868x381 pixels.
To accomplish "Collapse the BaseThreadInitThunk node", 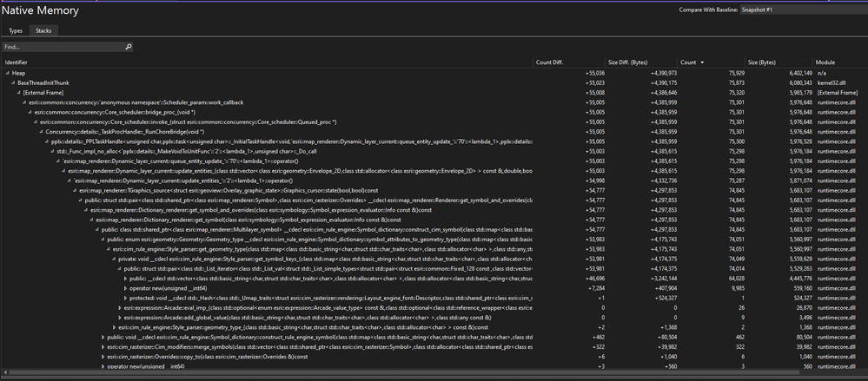I will click(13, 83).
